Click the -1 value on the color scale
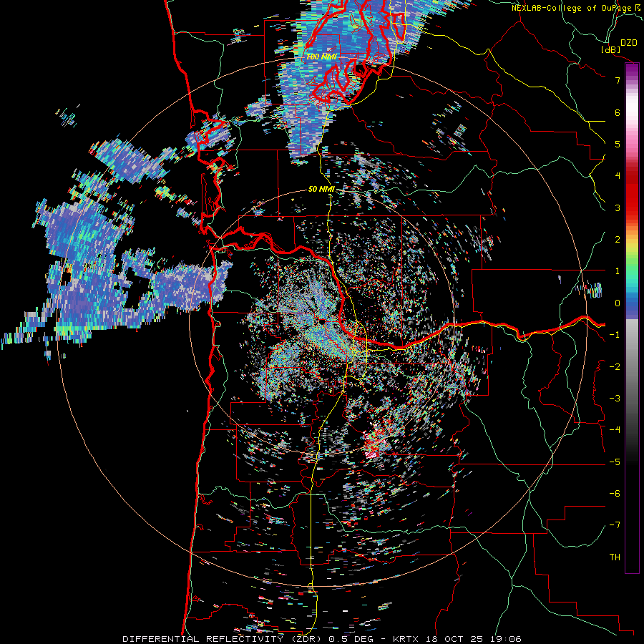The width and height of the screenshot is (644, 644). 615,335
